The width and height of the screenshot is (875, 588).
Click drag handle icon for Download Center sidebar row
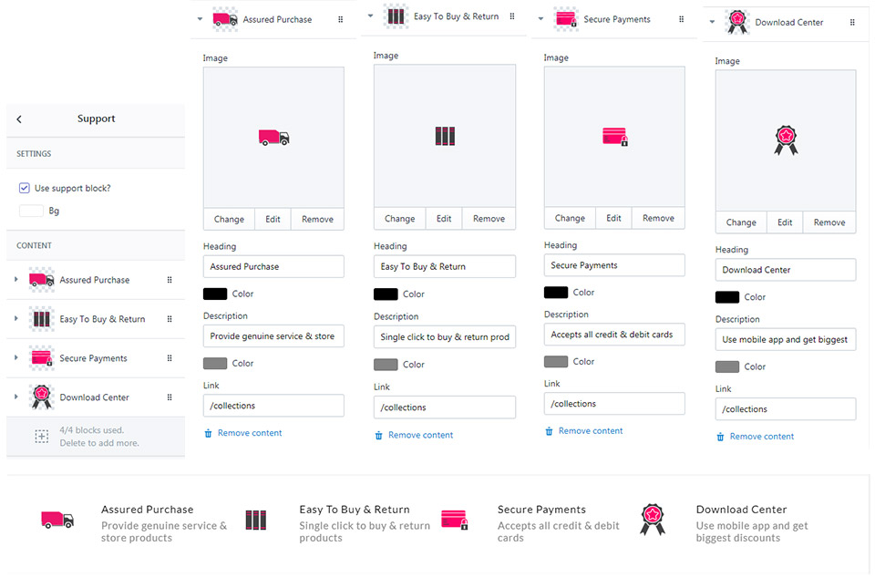170,397
